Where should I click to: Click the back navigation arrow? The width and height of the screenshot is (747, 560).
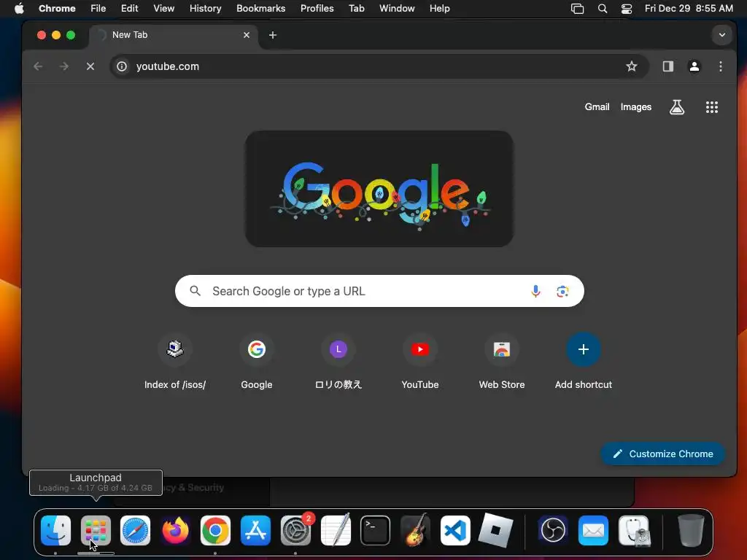[38, 66]
